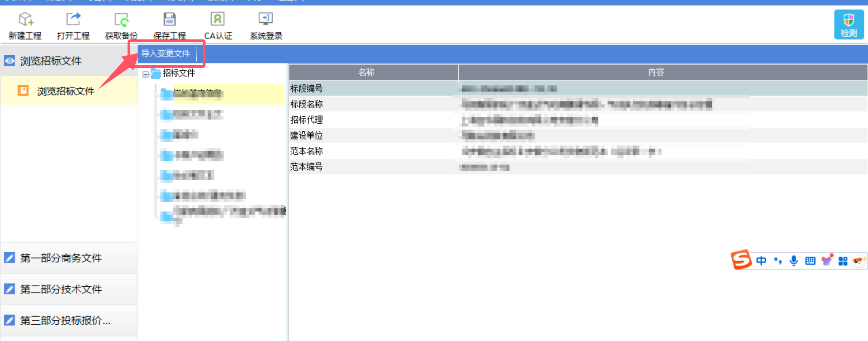Open the Sogou toolbox grid
The image size is (868, 341).
[843, 261]
